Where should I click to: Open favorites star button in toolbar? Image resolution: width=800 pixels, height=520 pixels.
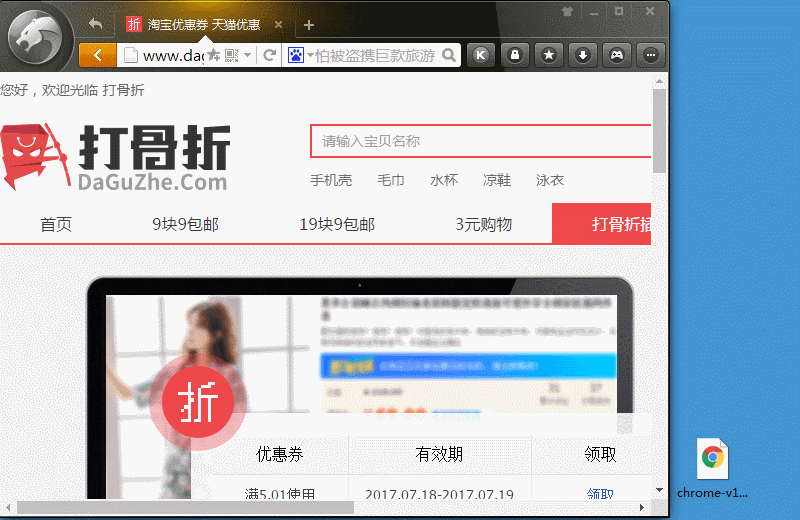pos(549,55)
